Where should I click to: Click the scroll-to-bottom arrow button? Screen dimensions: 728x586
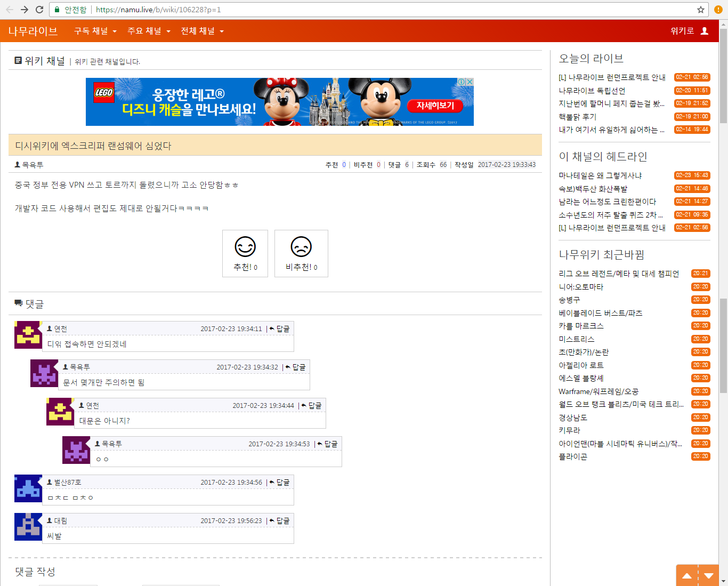pos(709,576)
